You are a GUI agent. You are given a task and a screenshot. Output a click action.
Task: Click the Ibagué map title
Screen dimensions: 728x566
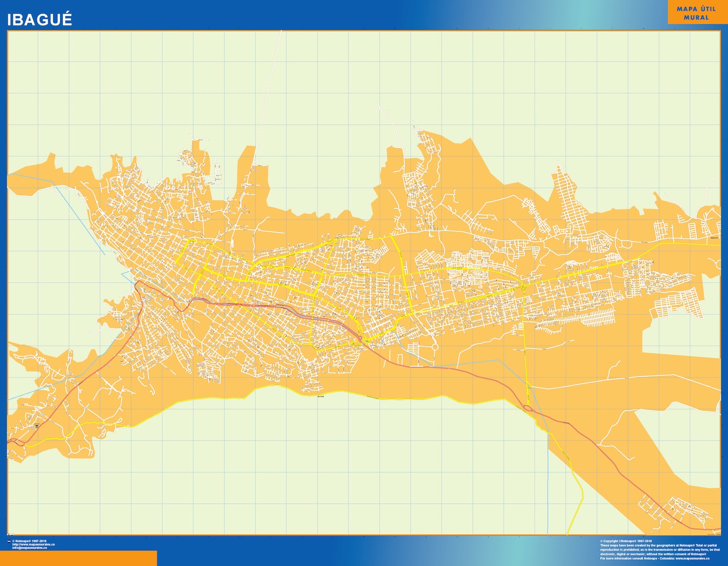pyautogui.click(x=40, y=20)
